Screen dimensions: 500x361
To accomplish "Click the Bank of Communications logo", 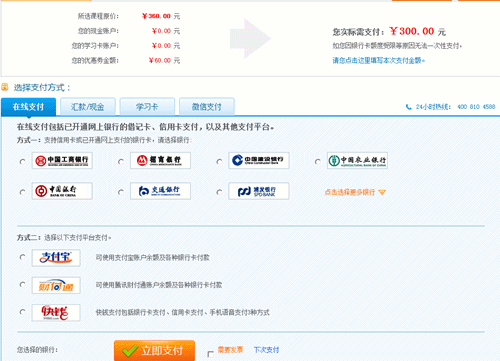I will [x=160, y=191].
